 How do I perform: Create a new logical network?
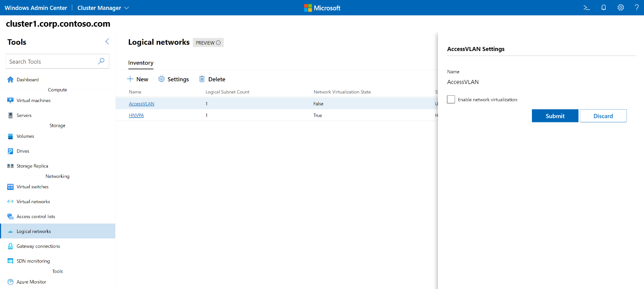(x=137, y=79)
